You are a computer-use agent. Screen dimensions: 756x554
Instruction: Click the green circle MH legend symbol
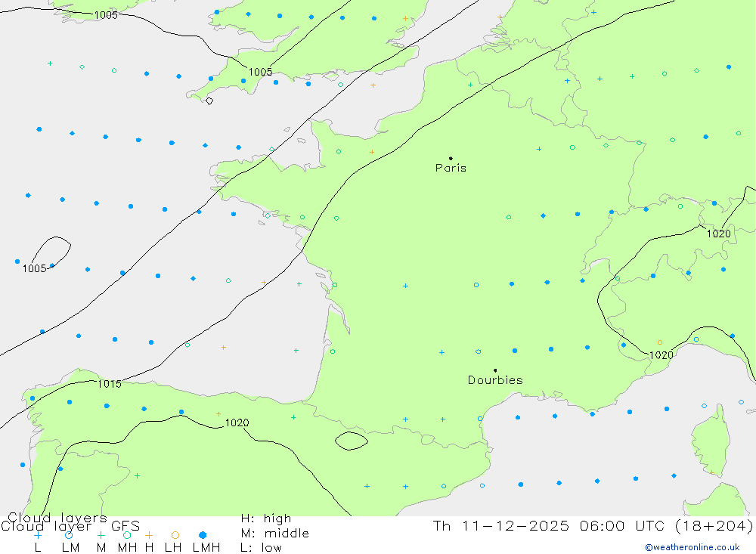(x=127, y=535)
